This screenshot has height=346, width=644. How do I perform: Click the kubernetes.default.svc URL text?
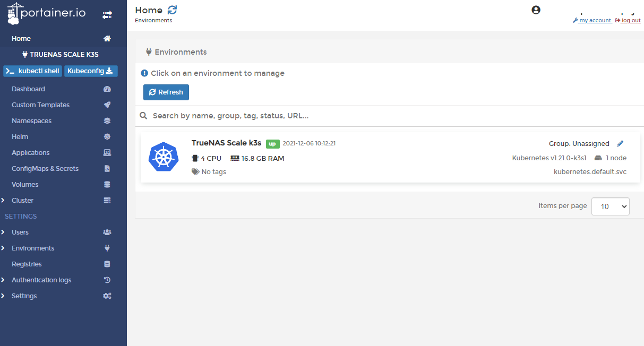[590, 172]
